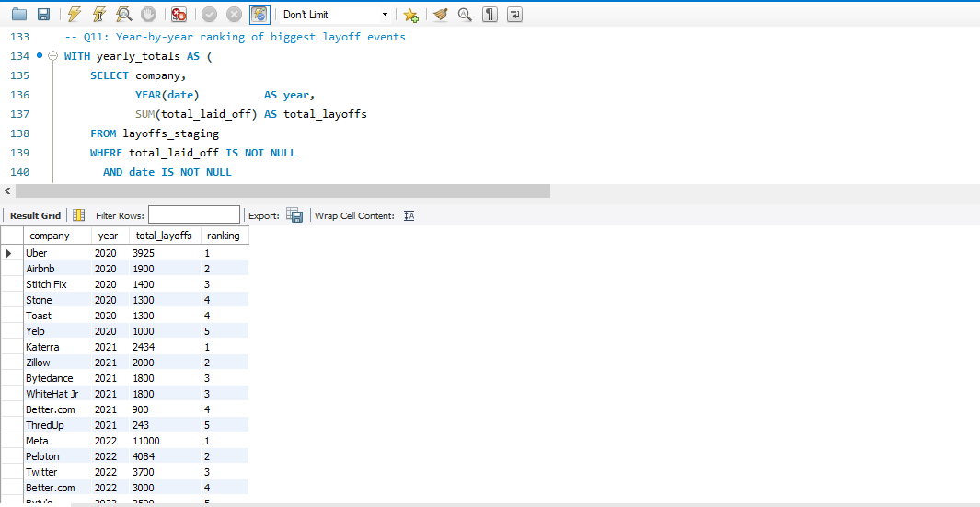Collapse the WITH block fold marker
This screenshot has height=507, width=980.
click(52, 56)
